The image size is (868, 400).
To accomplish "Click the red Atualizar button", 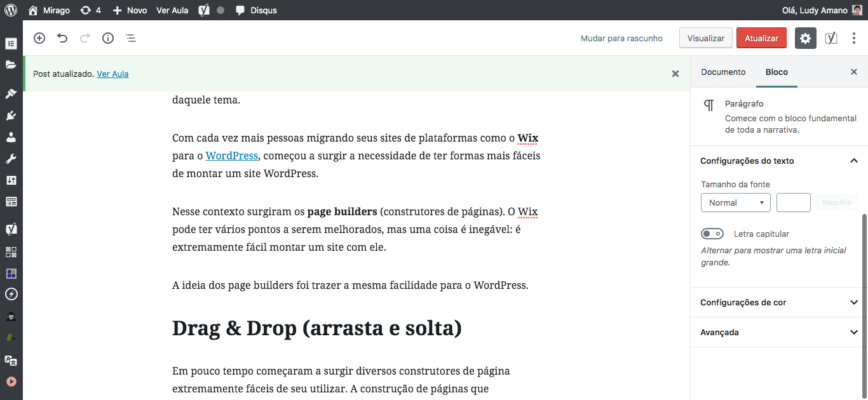I will pos(761,38).
